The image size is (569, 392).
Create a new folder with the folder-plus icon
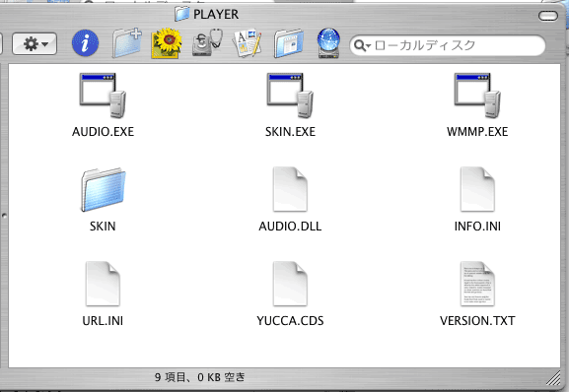tap(126, 43)
